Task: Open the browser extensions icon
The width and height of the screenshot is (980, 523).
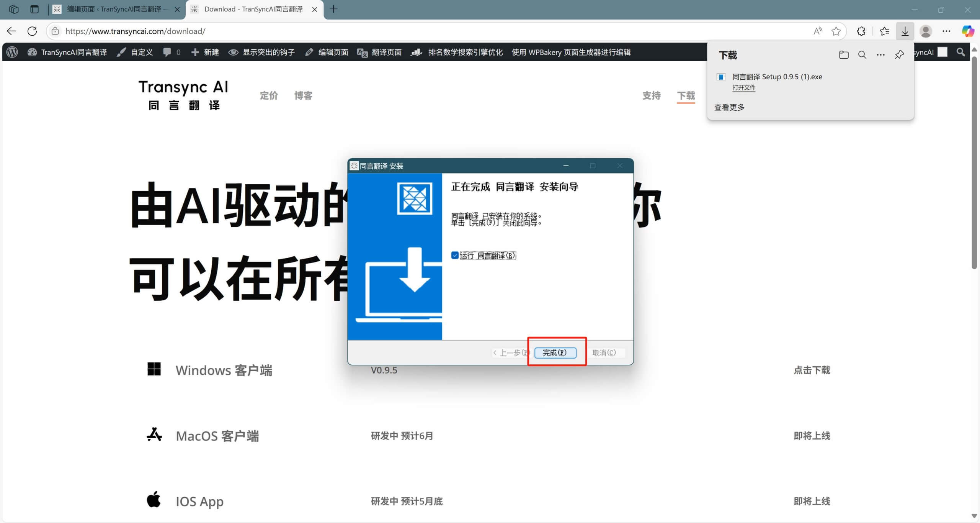Action: coord(861,31)
